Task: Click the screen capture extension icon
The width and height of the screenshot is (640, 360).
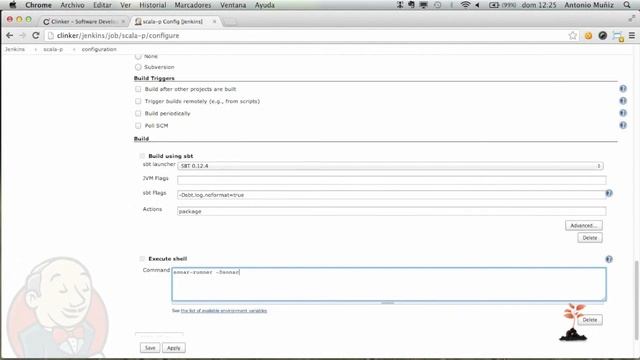Action: (618, 36)
